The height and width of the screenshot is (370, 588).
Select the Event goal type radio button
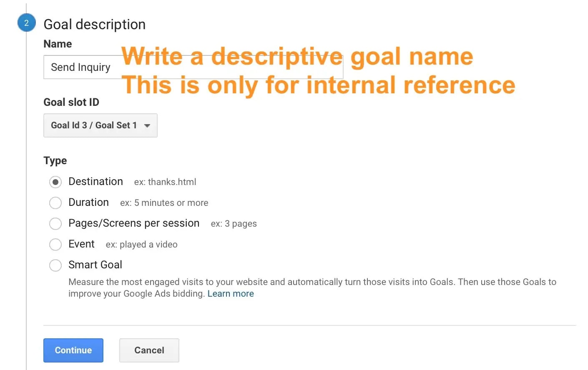pos(55,245)
